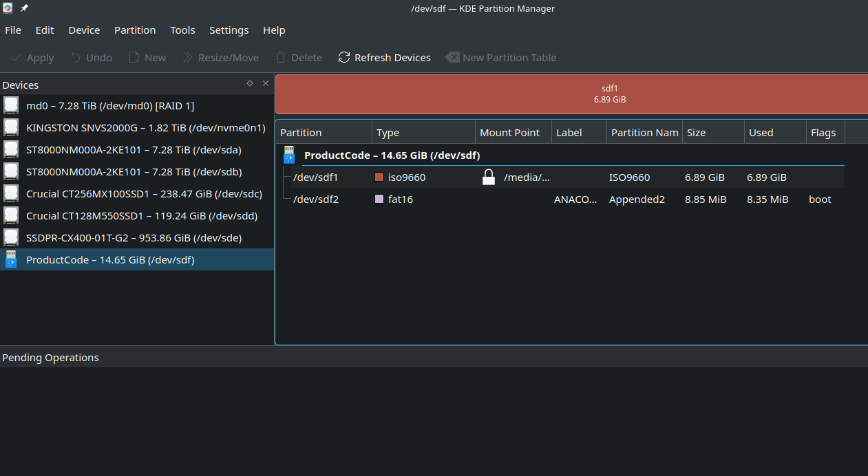868x476 pixels.
Task: Click the Pending Operations panel title
Action: [x=50, y=358]
